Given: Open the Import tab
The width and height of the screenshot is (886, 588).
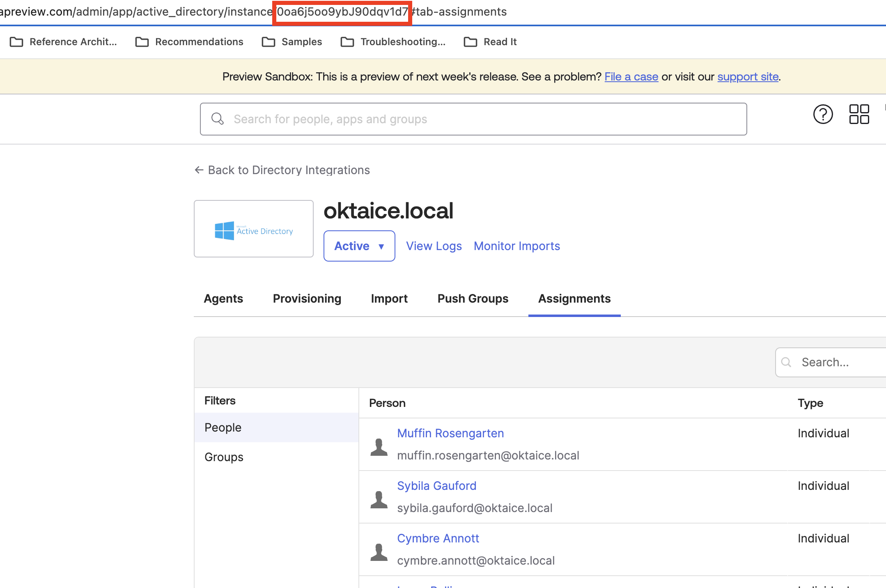Looking at the screenshot, I should click(389, 299).
